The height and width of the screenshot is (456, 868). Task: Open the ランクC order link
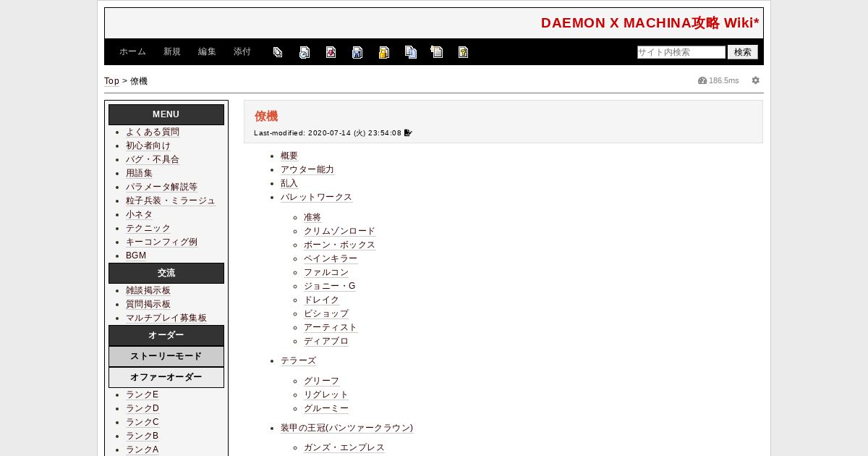[x=142, y=423]
